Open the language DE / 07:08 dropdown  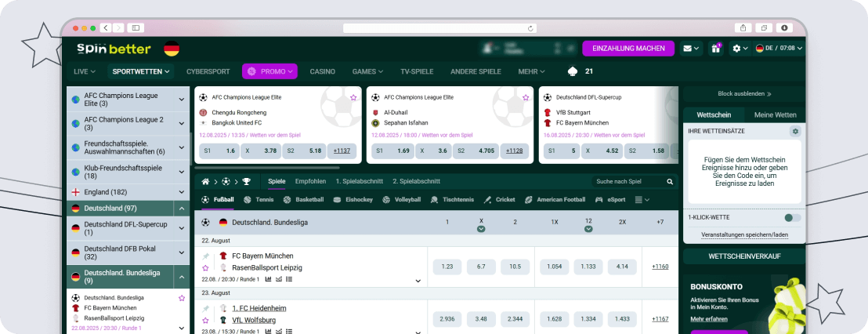779,49
